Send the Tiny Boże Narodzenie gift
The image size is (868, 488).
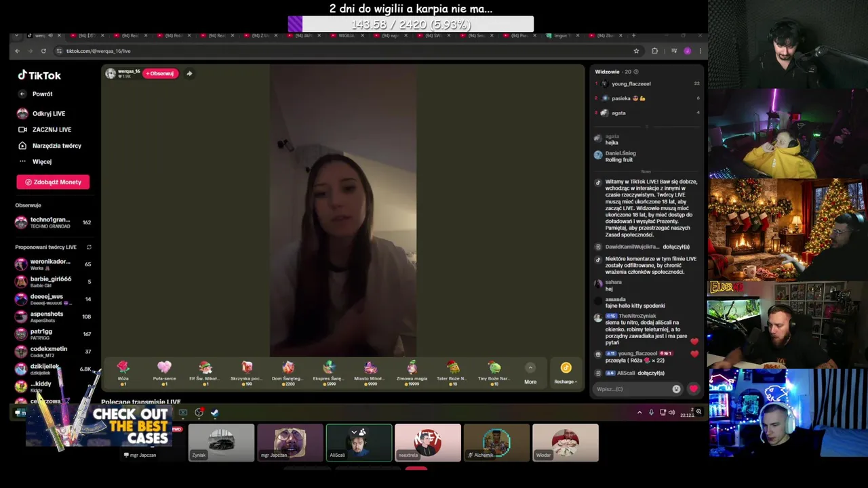click(x=494, y=373)
